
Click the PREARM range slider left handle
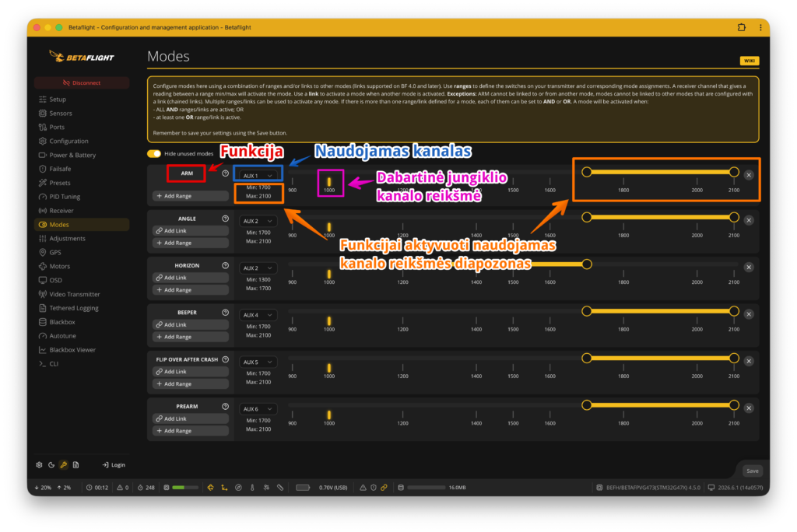click(587, 405)
